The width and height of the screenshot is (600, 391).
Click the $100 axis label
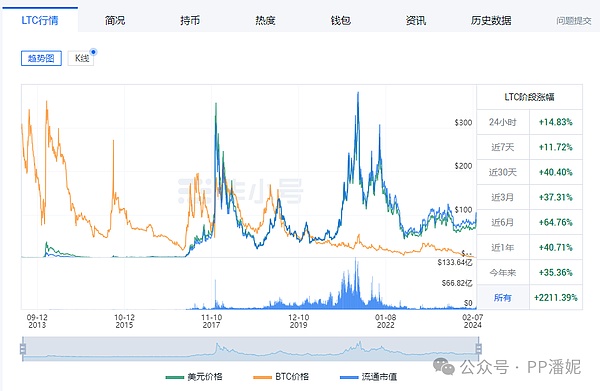click(x=463, y=210)
